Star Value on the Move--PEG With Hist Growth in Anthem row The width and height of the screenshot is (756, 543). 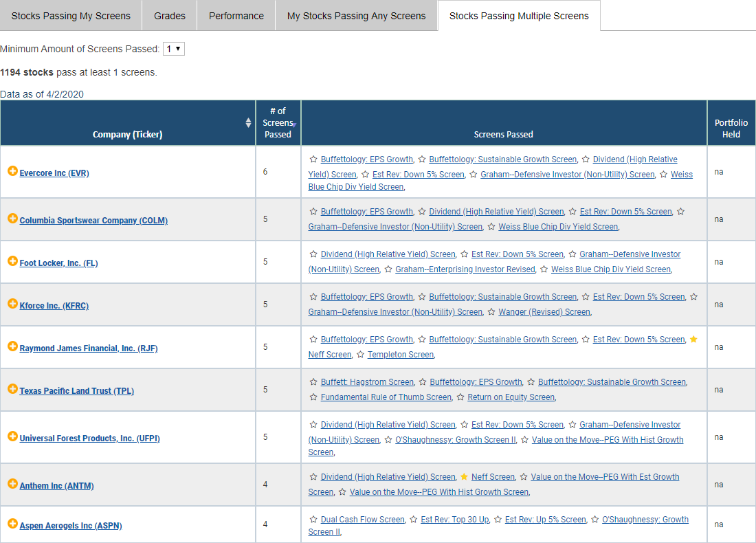click(342, 492)
